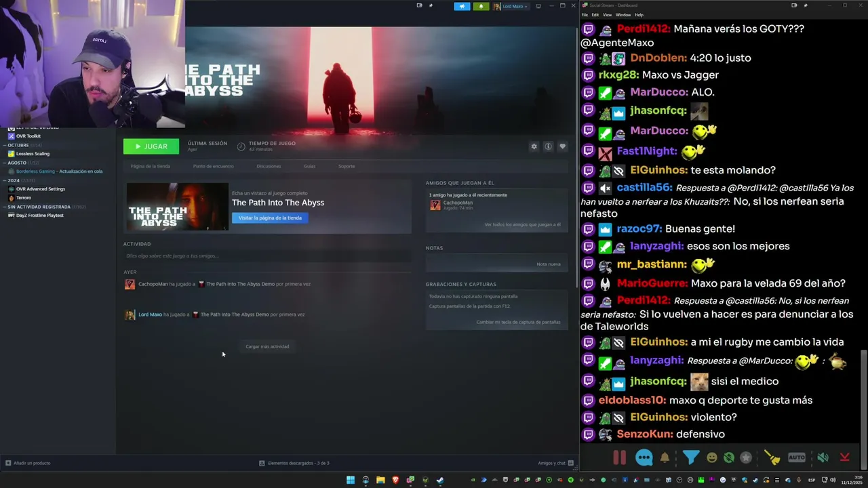This screenshot has width=868, height=488.
Task: Open Discusiones tab
Action: [269, 166]
